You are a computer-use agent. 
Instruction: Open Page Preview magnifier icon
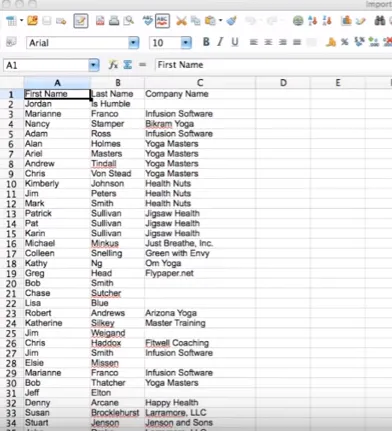[128, 21]
